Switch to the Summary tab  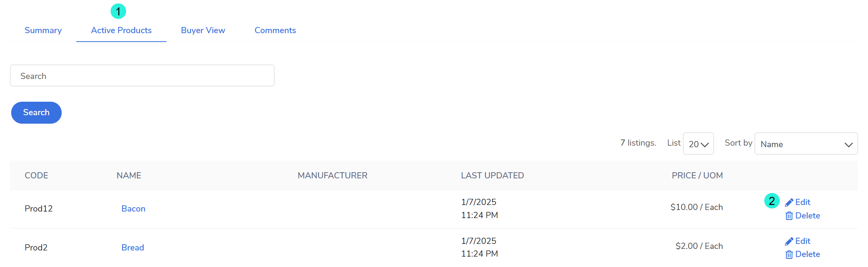coord(43,30)
